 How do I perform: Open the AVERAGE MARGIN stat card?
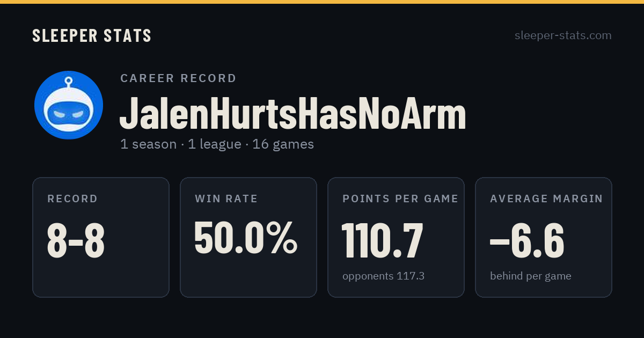[544, 237]
